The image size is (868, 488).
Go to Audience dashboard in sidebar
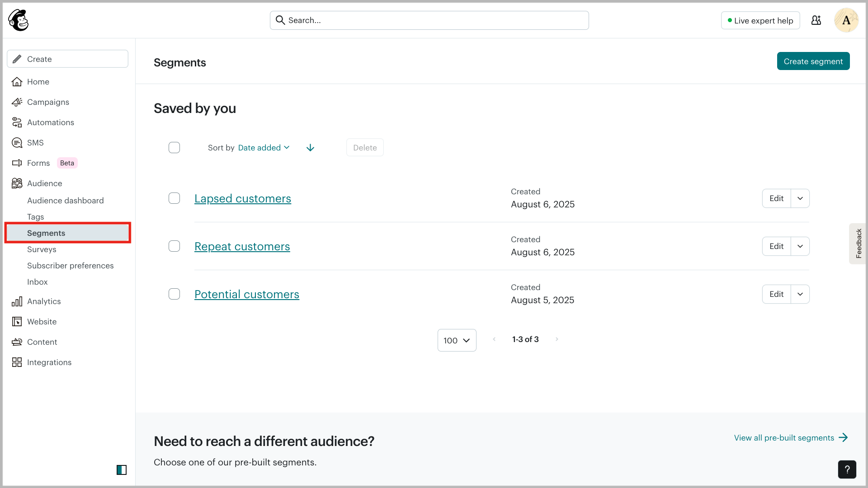[x=65, y=201]
